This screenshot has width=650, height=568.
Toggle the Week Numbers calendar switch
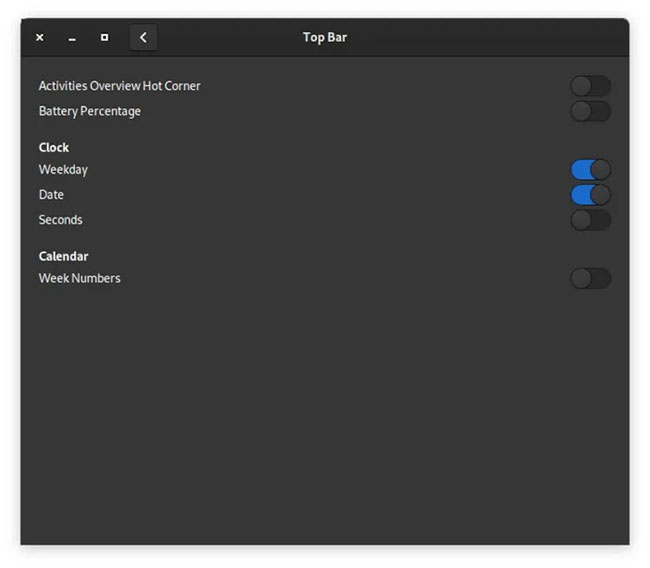590,278
